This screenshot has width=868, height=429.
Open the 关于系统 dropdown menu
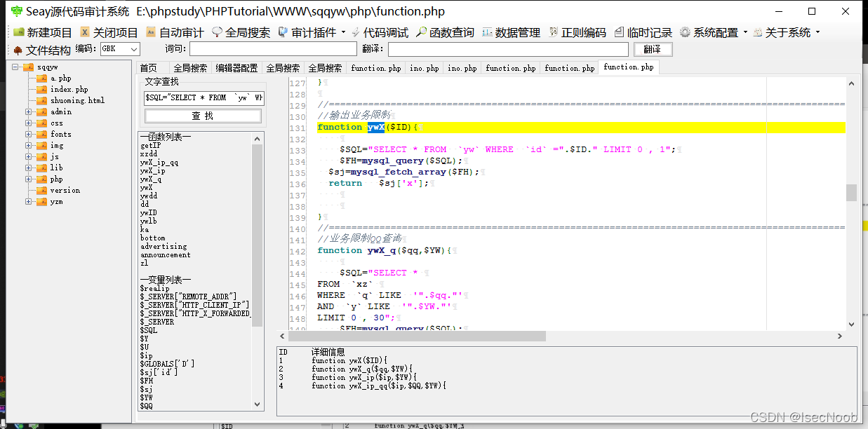[785, 32]
